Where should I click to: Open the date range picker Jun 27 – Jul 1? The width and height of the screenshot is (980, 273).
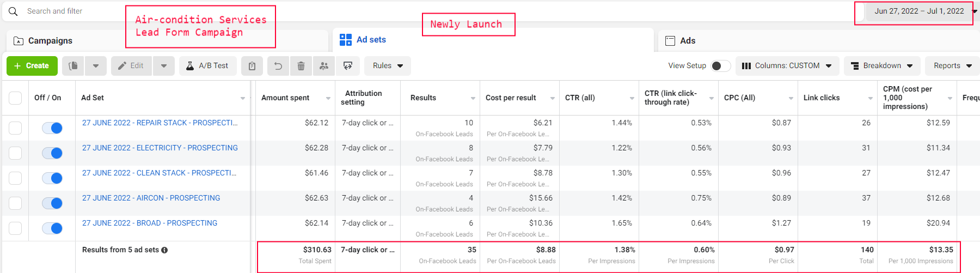(x=918, y=11)
